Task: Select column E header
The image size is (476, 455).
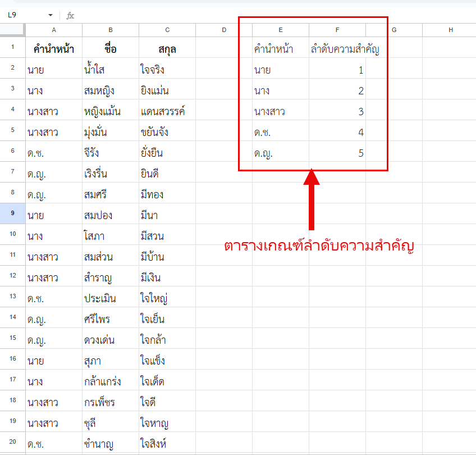Action: [281, 30]
